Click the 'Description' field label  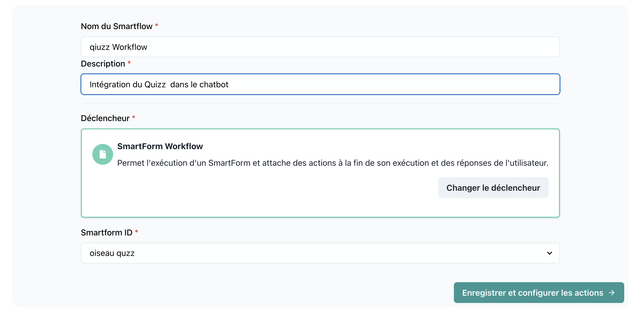(x=103, y=64)
